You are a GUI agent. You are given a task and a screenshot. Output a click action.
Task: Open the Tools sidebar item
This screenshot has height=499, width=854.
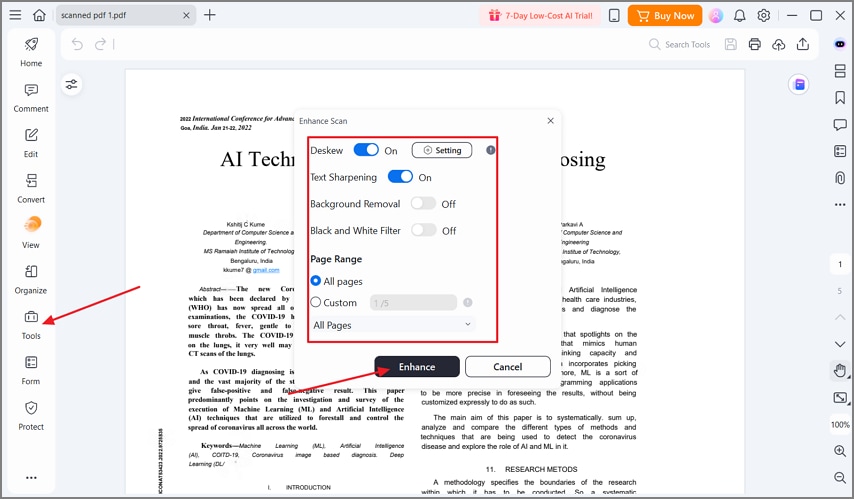pos(31,325)
